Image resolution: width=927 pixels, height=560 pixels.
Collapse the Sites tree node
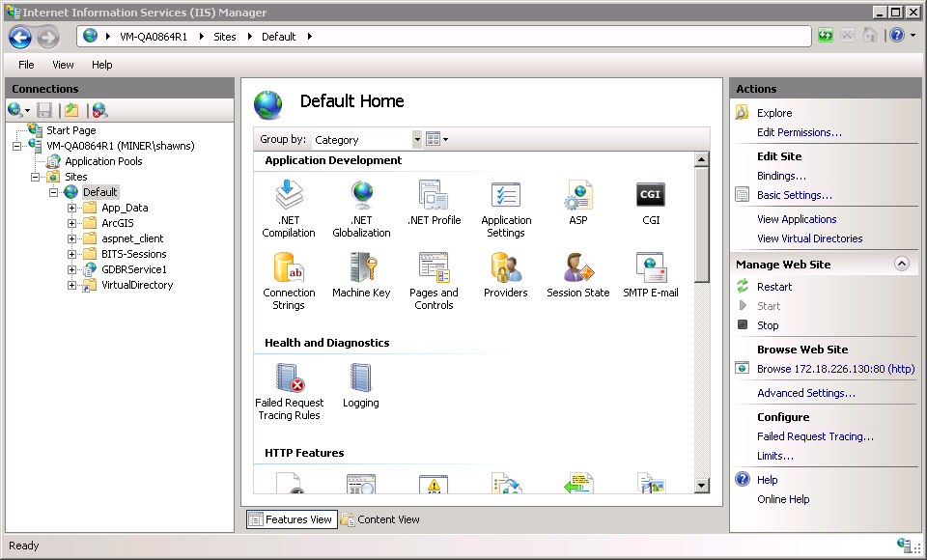click(35, 177)
